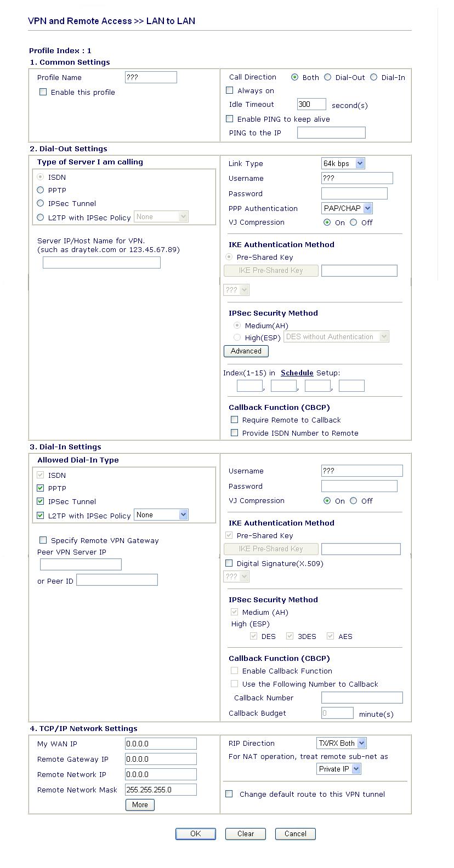
Task: Click the More button
Action: tap(140, 805)
